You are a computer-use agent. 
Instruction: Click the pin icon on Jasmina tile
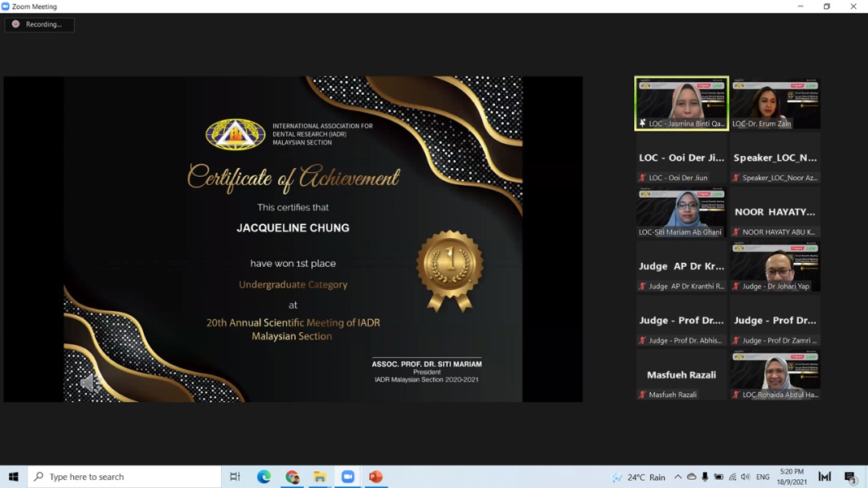pos(643,123)
